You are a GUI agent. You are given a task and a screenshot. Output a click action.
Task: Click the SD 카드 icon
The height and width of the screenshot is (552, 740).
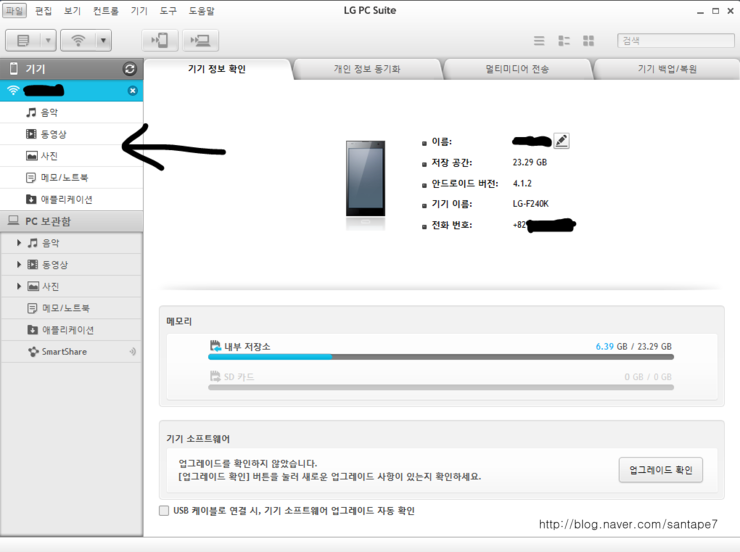(x=215, y=376)
